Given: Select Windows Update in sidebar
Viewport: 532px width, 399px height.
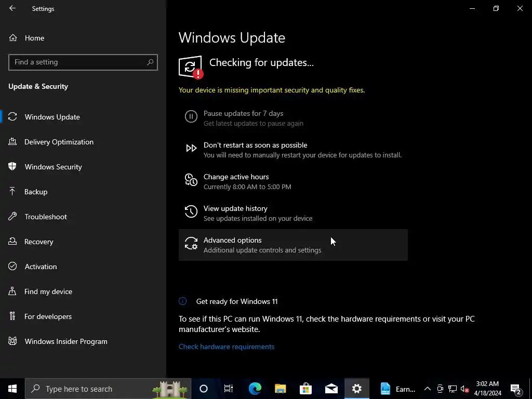Looking at the screenshot, I should [83, 117].
